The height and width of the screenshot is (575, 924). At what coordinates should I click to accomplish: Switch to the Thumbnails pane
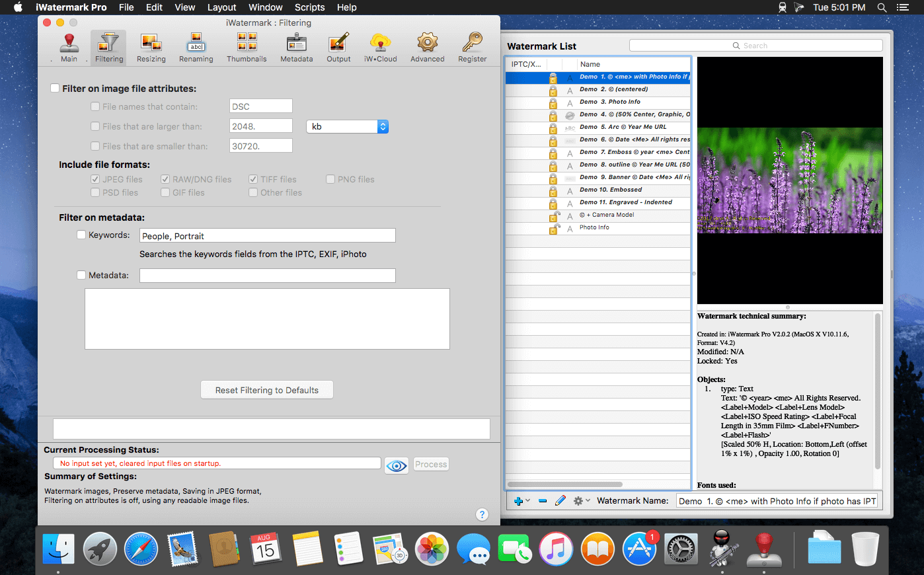pos(247,48)
